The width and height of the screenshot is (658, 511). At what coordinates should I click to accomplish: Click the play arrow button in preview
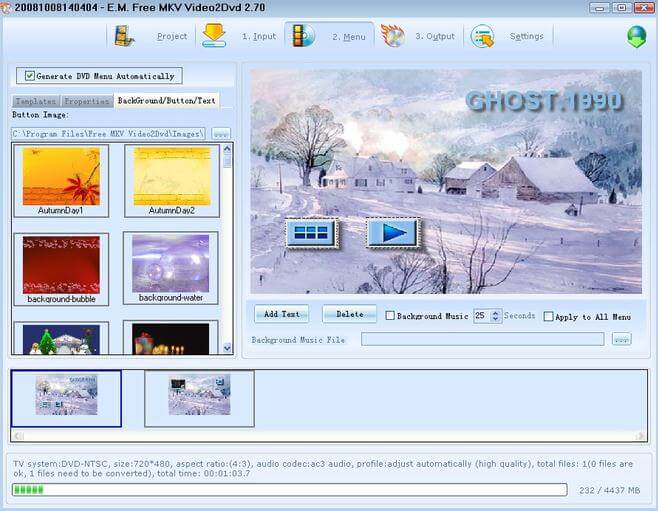(393, 233)
